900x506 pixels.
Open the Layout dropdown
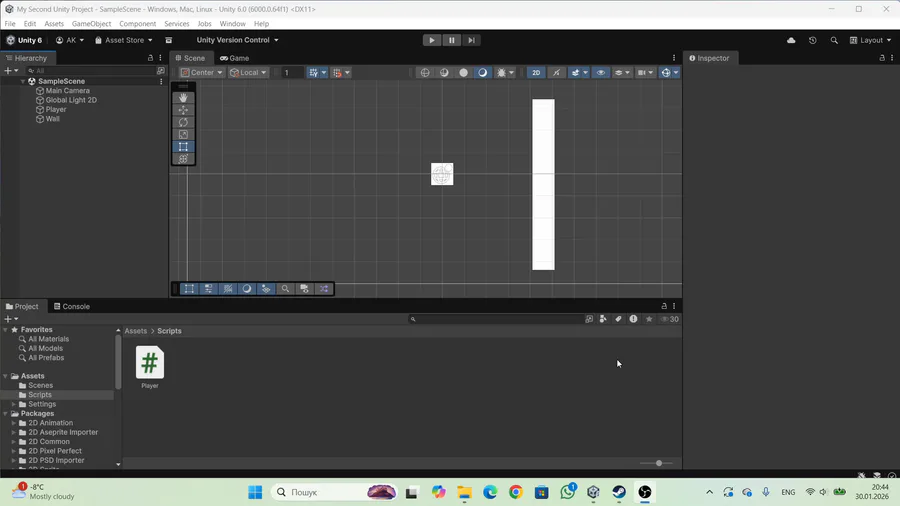pyautogui.click(x=871, y=40)
